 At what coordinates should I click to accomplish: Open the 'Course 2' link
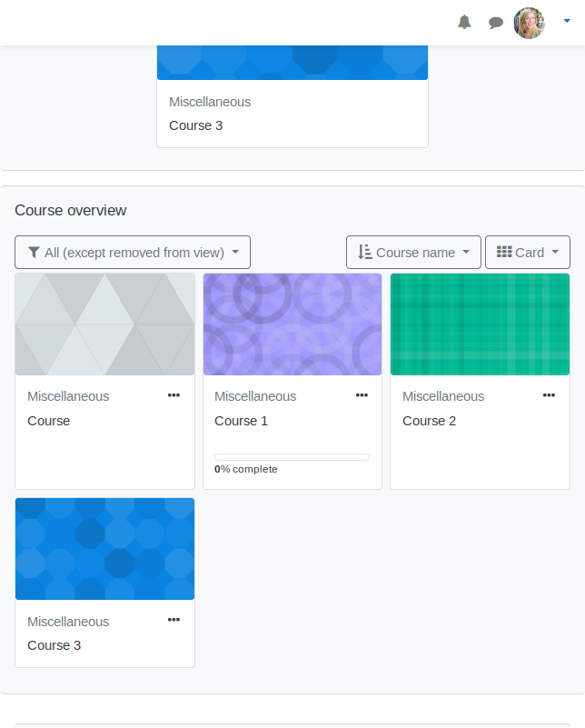point(429,421)
